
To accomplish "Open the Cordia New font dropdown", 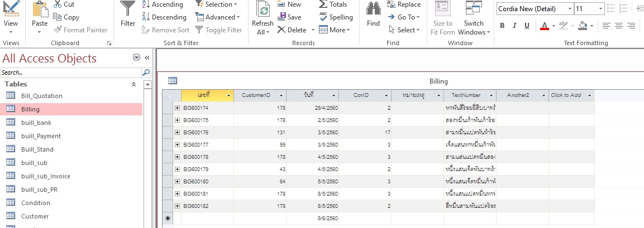I will 570,8.
